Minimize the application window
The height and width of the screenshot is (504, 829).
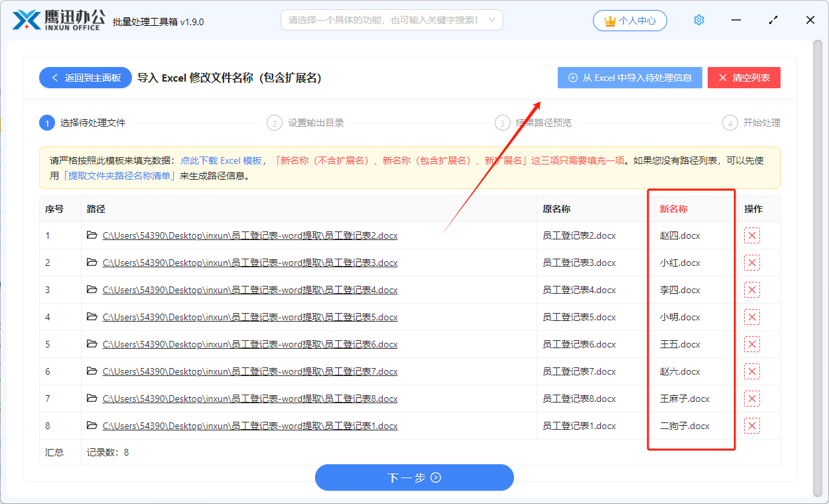tap(736, 20)
